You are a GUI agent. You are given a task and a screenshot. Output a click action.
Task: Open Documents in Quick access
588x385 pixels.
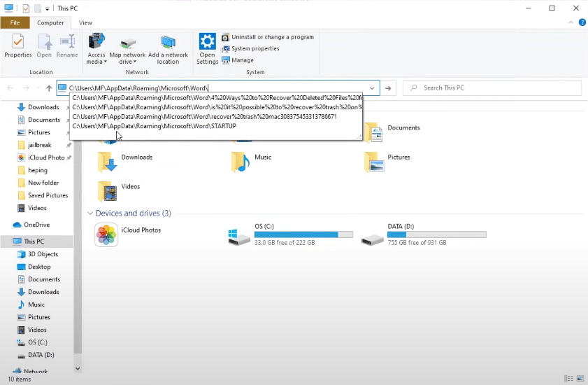coord(44,120)
